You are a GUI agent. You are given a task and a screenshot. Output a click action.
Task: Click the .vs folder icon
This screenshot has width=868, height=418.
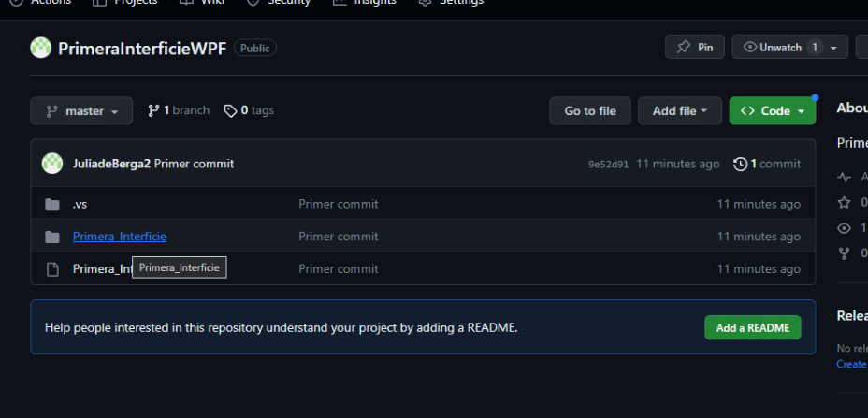click(52, 205)
